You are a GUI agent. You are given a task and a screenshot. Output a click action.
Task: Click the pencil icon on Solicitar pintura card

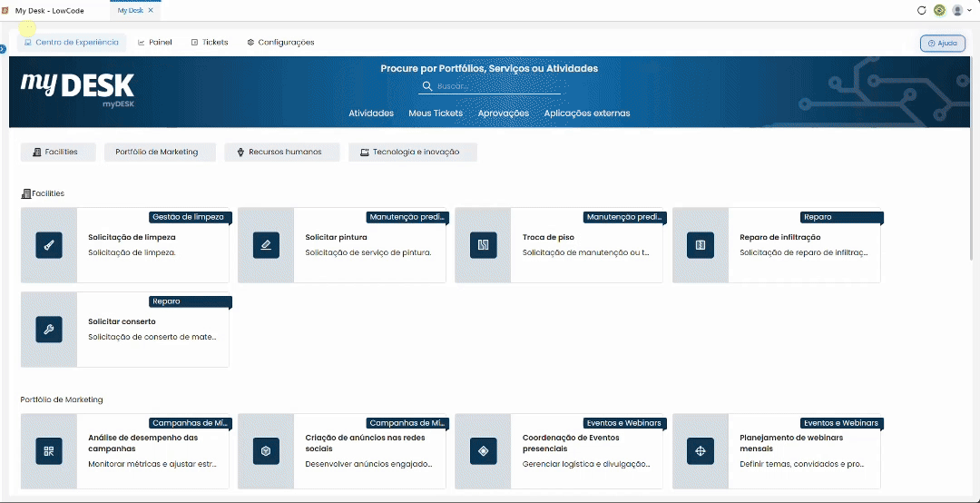click(266, 245)
